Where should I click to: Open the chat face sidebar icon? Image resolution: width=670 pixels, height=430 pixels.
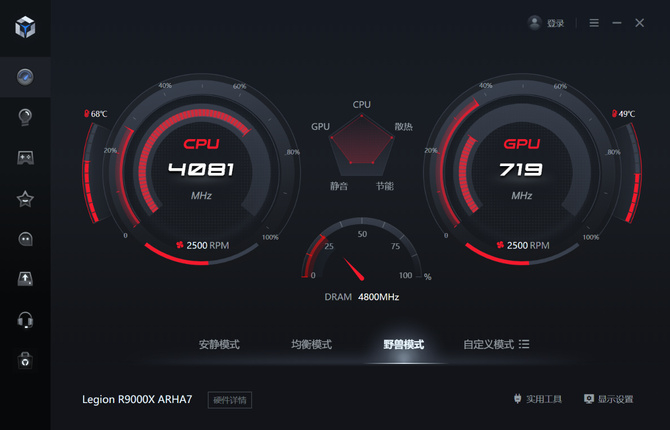pos(25,239)
